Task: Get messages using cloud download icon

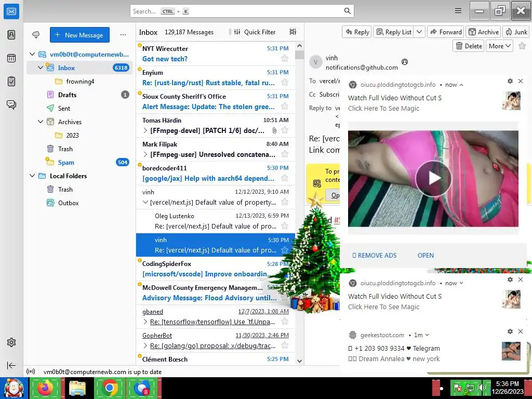Action: (36, 35)
